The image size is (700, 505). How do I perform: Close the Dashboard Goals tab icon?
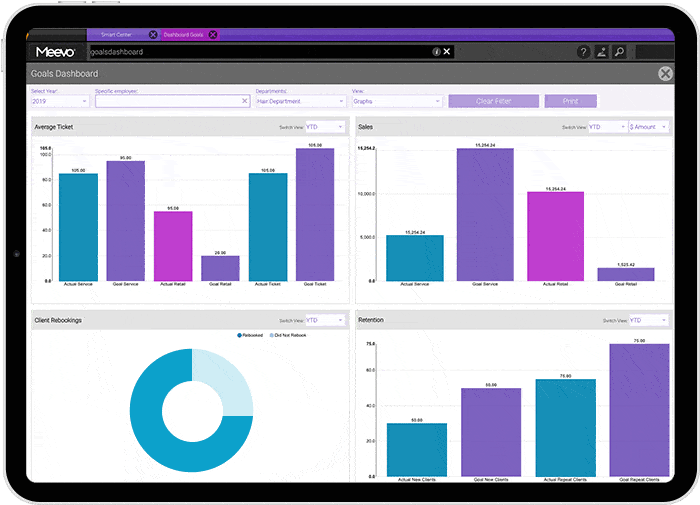[212, 34]
